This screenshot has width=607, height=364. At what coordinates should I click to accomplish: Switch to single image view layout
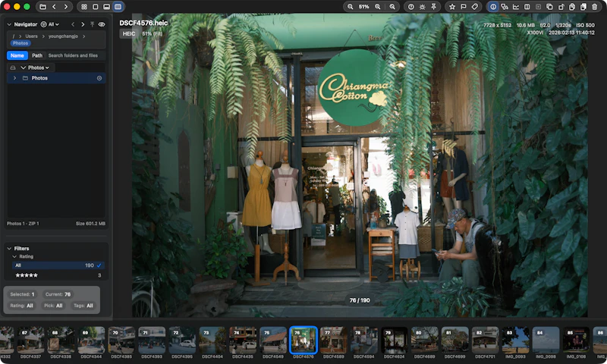[x=96, y=7]
